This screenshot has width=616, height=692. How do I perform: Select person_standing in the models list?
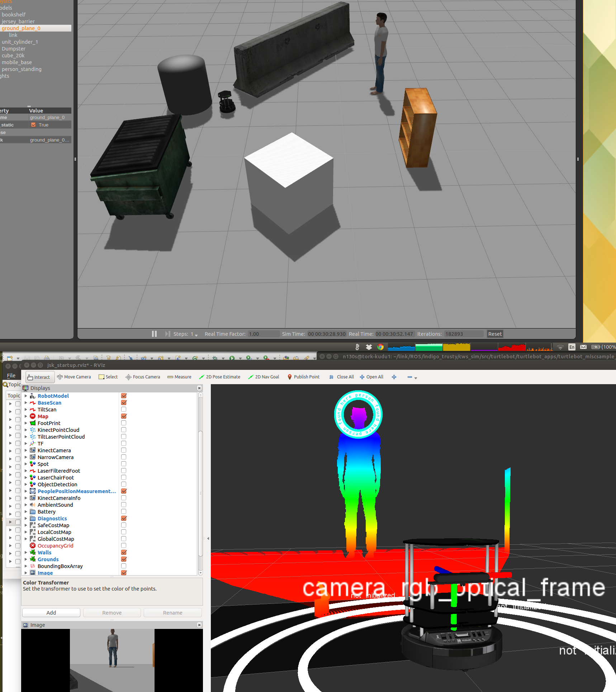(x=22, y=69)
